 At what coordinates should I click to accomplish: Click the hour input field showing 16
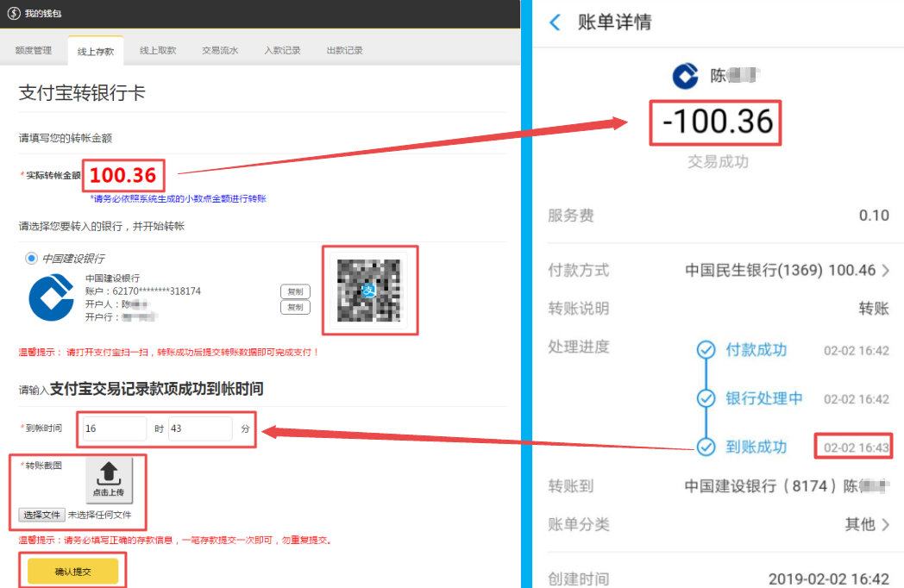[115, 428]
